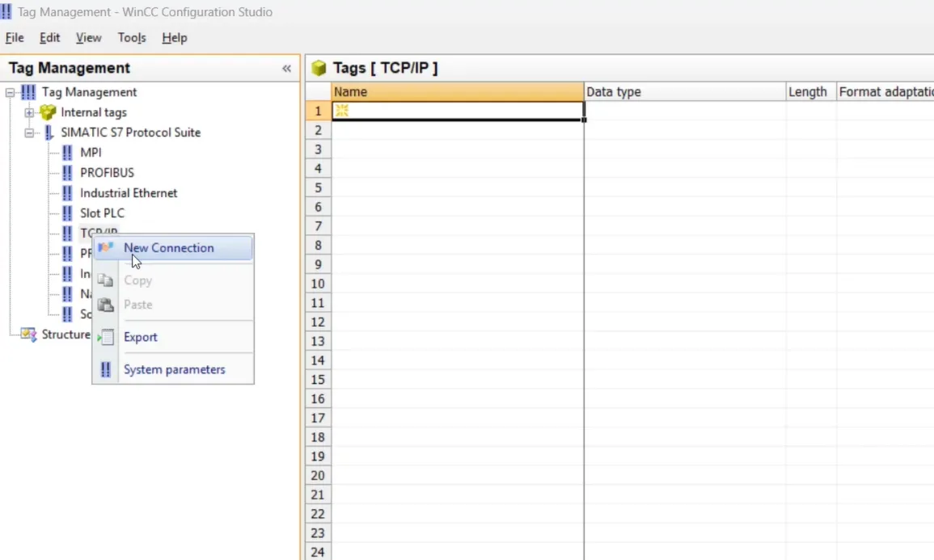This screenshot has width=934, height=560.
Task: Click the PROFIBUS channel unit icon
Action: click(67, 173)
